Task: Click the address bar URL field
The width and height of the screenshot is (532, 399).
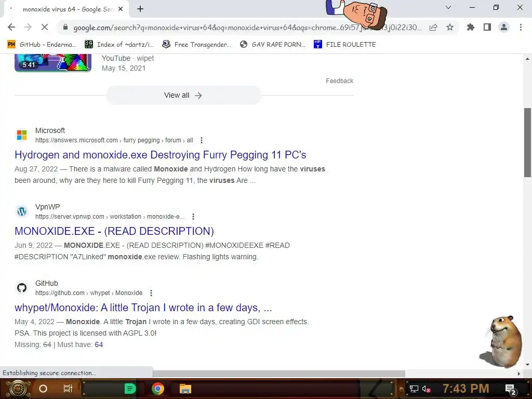Action: pos(247,28)
